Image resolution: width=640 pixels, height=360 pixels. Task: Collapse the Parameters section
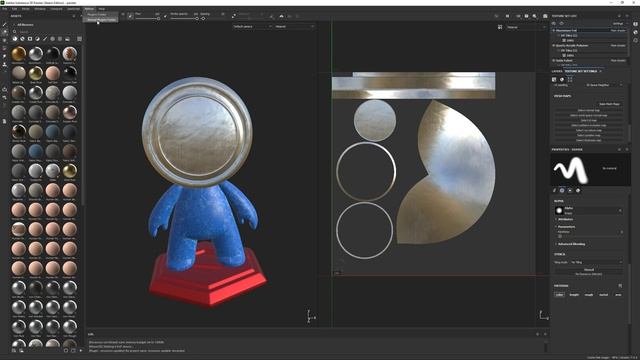(566, 227)
